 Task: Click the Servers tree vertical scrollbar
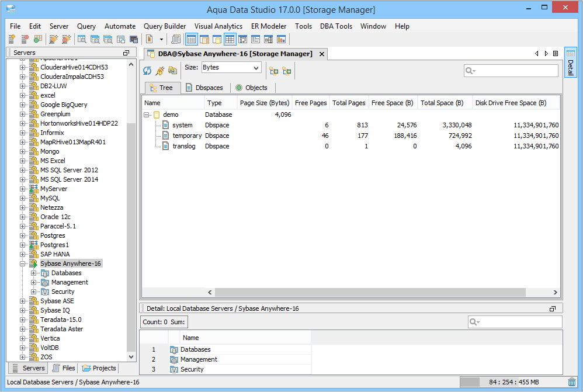[x=131, y=238]
